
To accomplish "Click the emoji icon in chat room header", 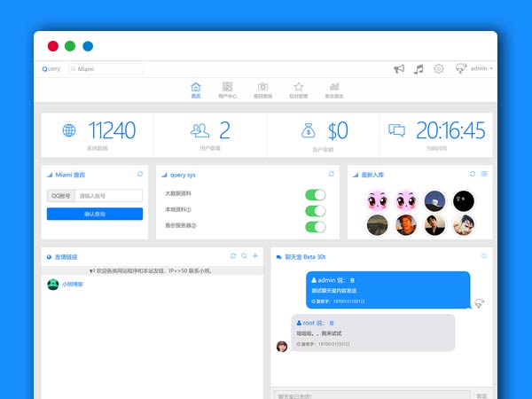I will pos(484,256).
